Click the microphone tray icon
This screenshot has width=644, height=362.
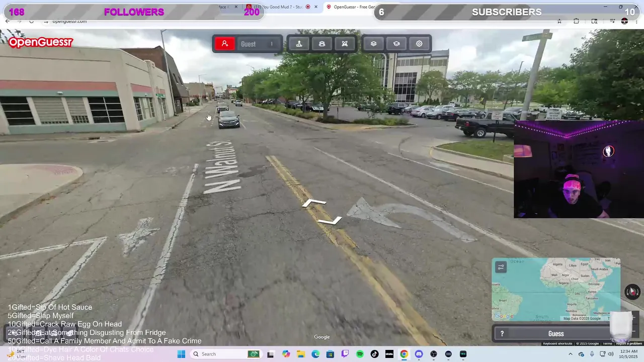(x=592, y=354)
